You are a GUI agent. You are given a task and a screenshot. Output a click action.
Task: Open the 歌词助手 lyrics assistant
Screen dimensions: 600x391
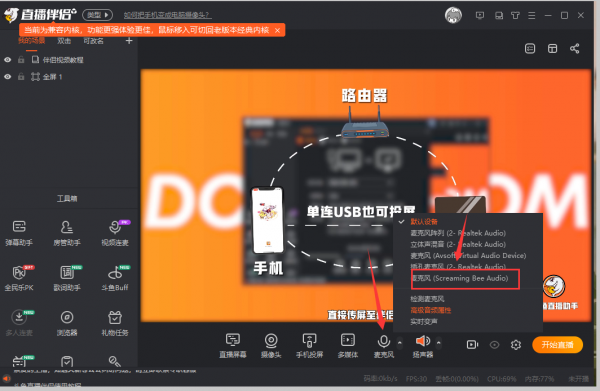click(x=67, y=278)
